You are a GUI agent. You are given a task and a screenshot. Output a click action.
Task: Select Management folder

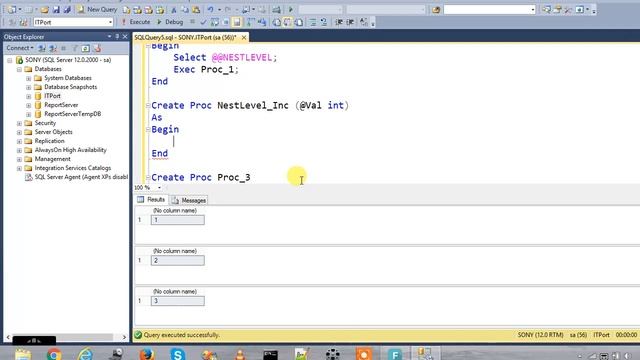(53, 159)
